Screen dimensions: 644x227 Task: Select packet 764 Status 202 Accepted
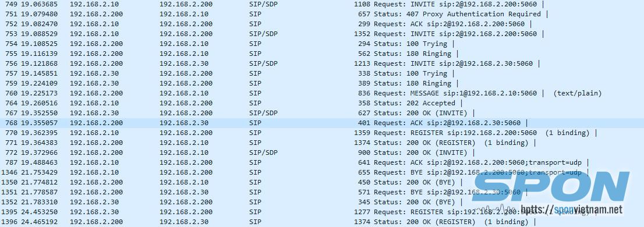point(322,103)
